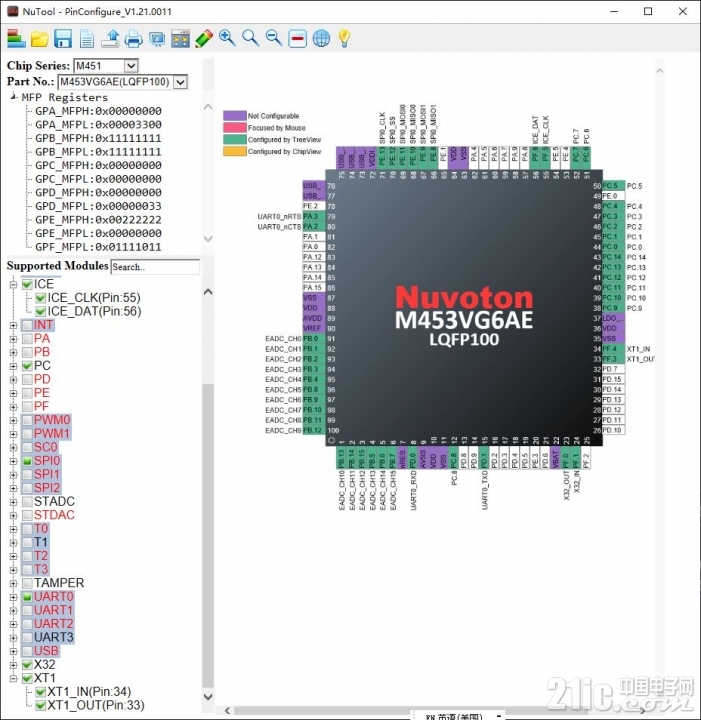Click the upload arrow export icon
701x720 pixels.
pyautogui.click(x=111, y=39)
